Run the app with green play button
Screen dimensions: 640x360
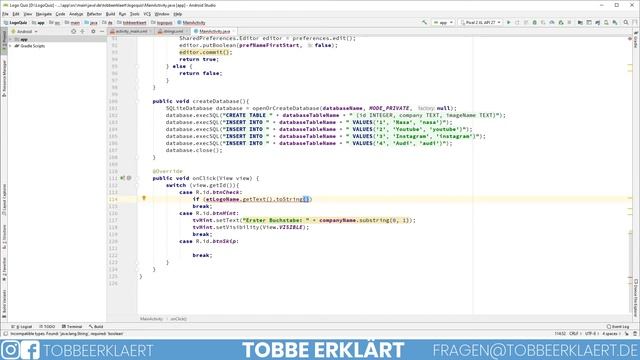(509, 22)
